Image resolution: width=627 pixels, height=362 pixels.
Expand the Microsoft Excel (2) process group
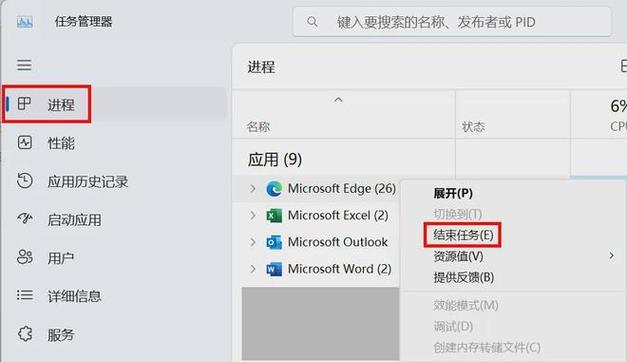click(x=252, y=215)
